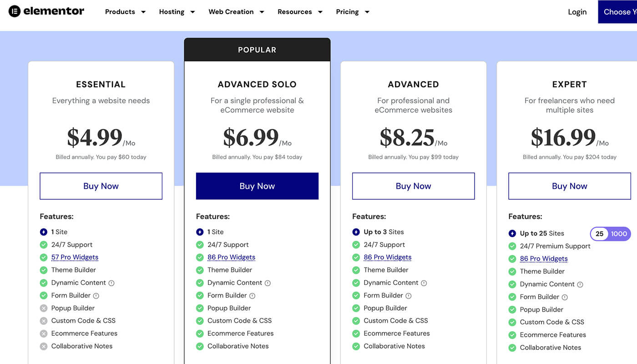This screenshot has width=637, height=364.
Task: Open 86 Pro Widgets link in Expert plan
Action: coord(544,259)
